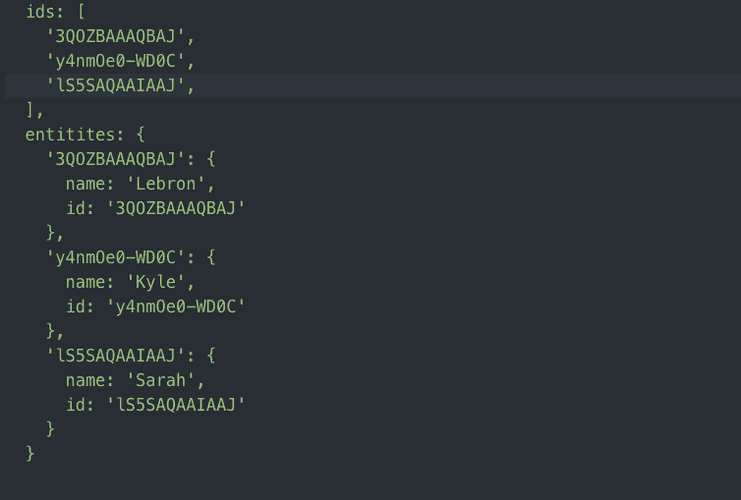The width and height of the screenshot is (741, 500).
Task: Click the opening bracket after ids
Action: [x=81, y=12]
